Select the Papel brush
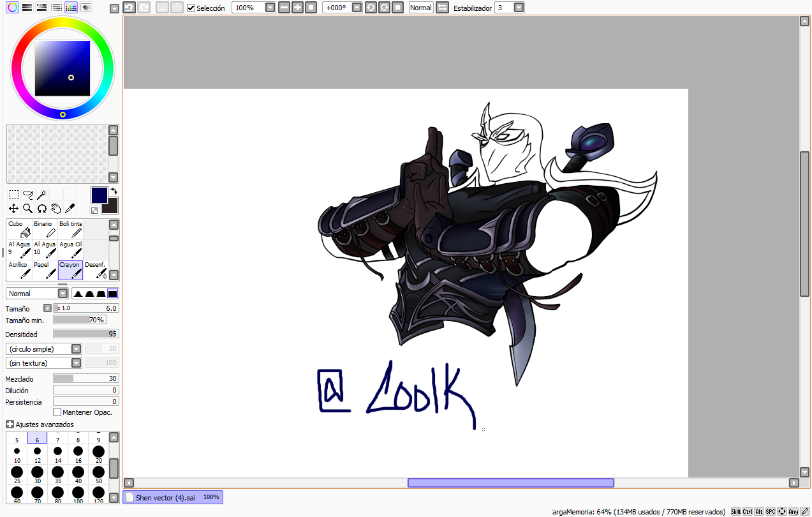Image resolution: width=812 pixels, height=517 pixels. 45,270
